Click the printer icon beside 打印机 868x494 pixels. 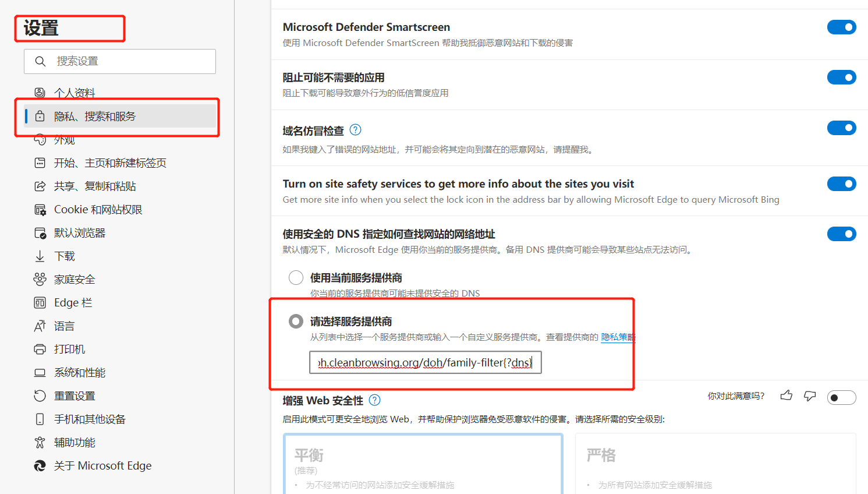coord(40,349)
